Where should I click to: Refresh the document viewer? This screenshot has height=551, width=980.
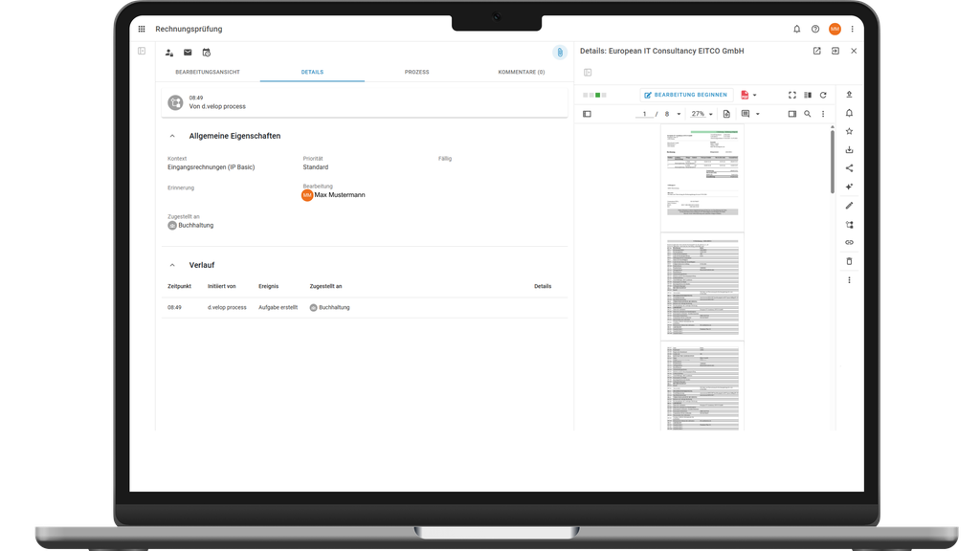pyautogui.click(x=823, y=95)
